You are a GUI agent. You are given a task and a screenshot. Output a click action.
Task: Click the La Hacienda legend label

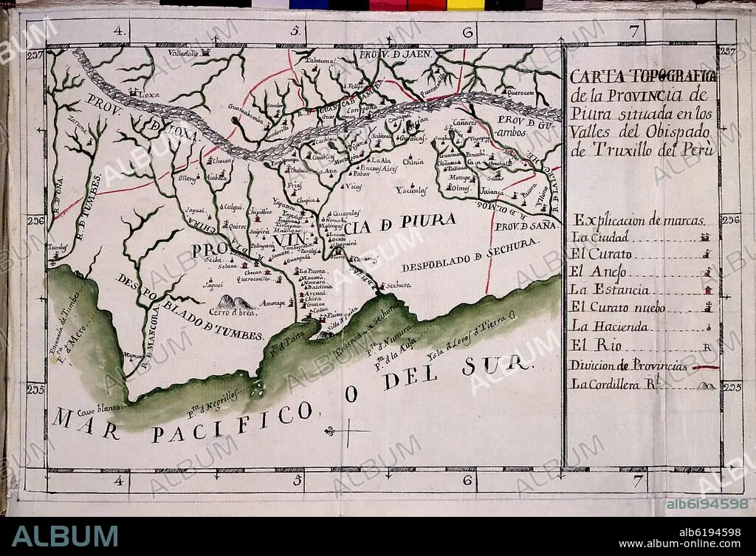click(x=610, y=326)
